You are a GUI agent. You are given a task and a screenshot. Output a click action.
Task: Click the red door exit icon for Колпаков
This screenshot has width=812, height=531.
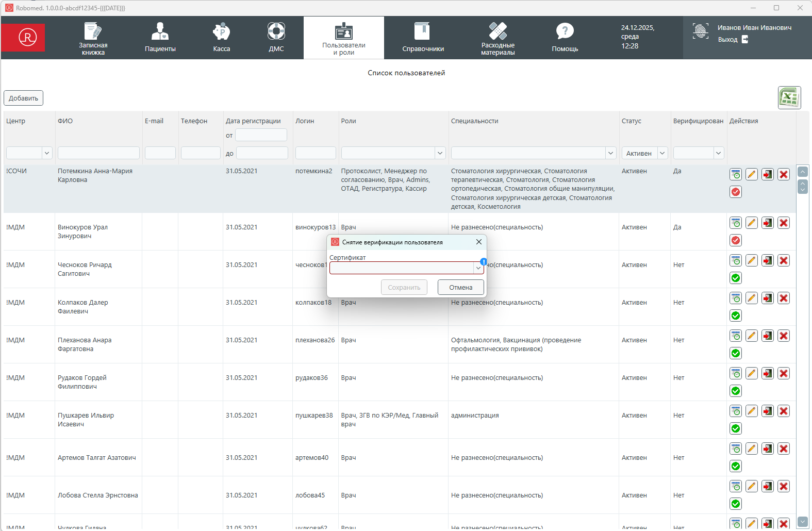click(x=768, y=298)
